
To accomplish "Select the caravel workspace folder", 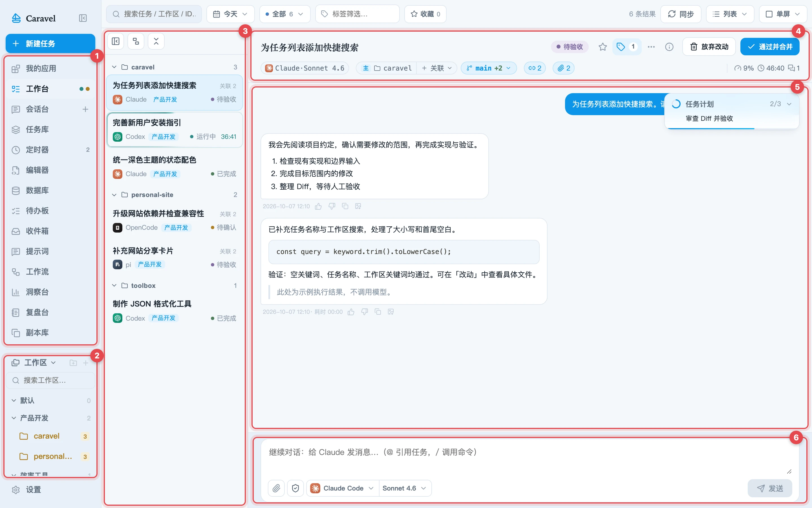I will (50, 436).
